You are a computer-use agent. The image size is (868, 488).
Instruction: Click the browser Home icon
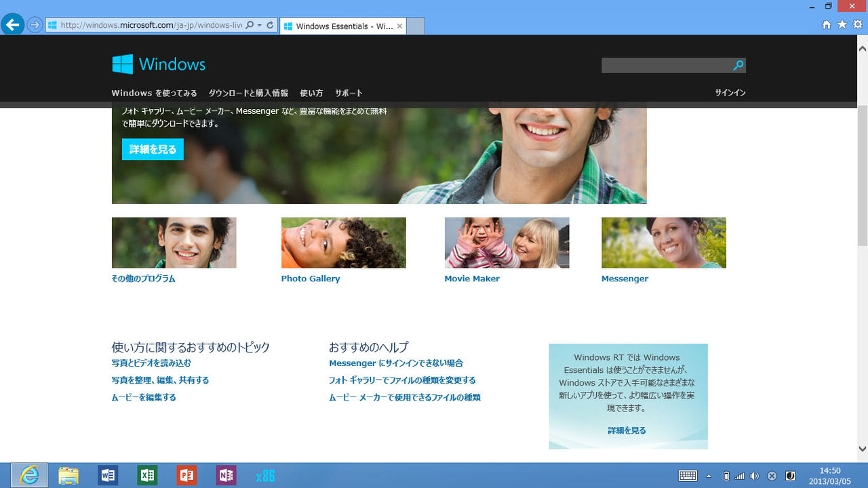tap(826, 24)
